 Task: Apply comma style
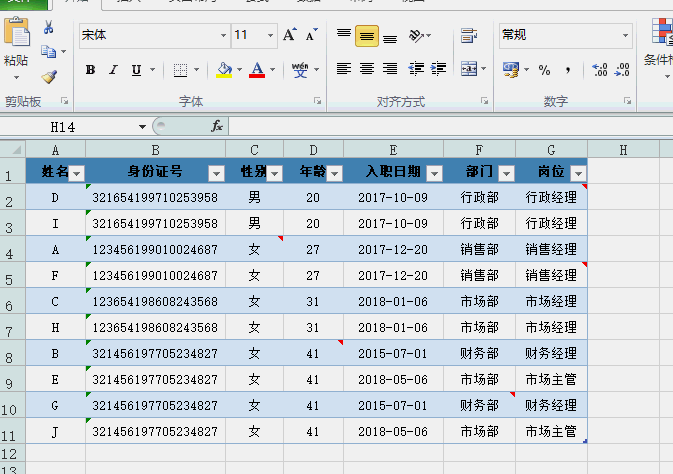[568, 70]
